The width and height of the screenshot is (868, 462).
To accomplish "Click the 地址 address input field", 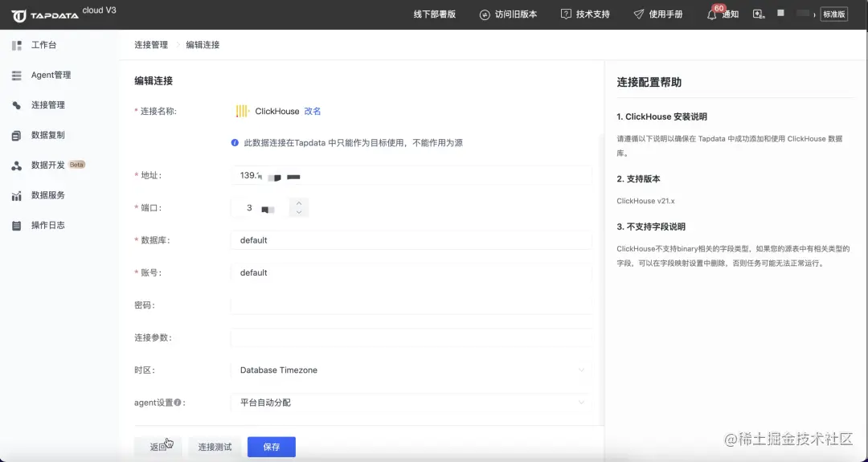I will coord(411,176).
